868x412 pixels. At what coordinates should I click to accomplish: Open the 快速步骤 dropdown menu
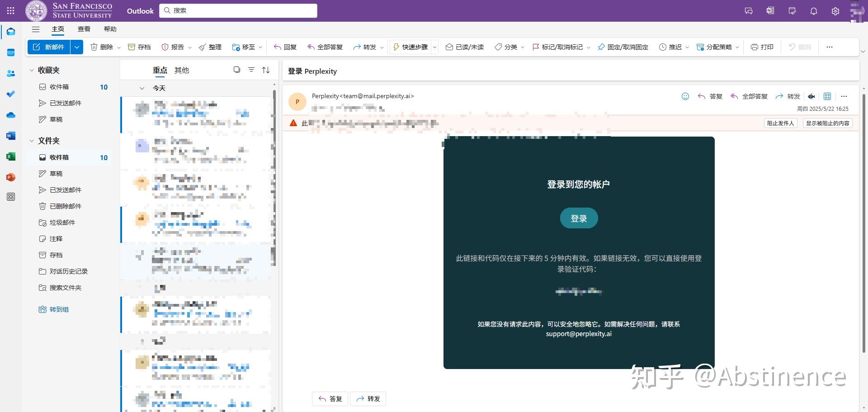[x=434, y=47]
